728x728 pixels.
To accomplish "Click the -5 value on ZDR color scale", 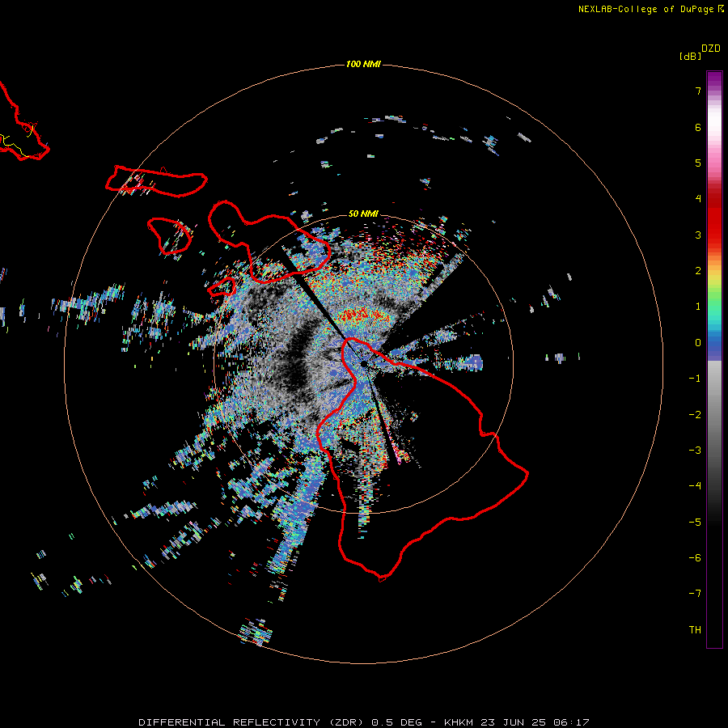I will pos(695,523).
